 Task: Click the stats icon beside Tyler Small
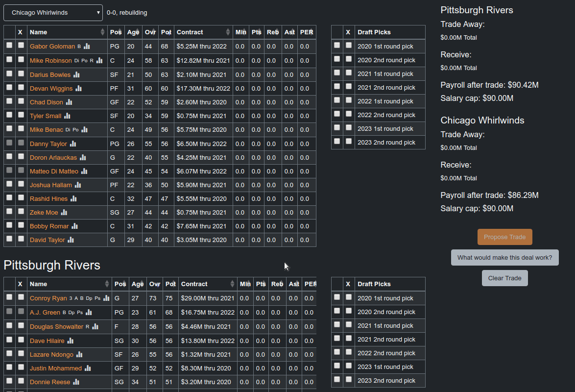(x=67, y=116)
